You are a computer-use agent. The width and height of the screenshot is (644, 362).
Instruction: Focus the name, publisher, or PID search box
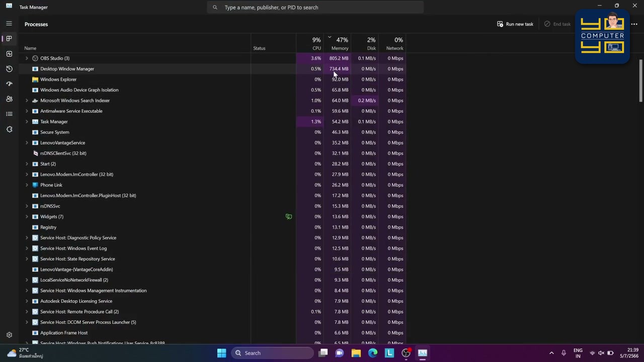pyautogui.click(x=315, y=8)
